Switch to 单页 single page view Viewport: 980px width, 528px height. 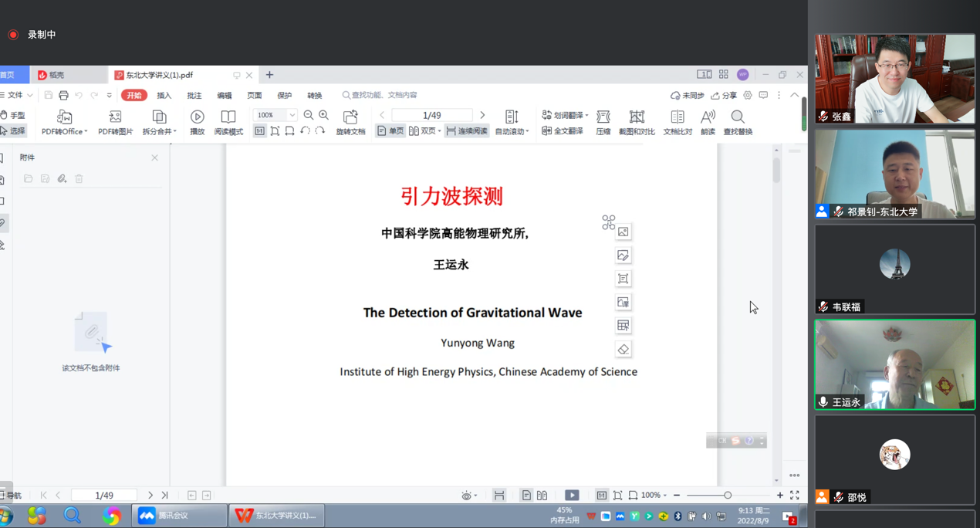pos(390,131)
